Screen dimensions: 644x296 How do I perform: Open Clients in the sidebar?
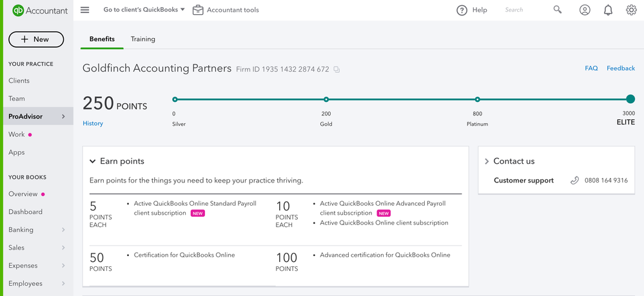coord(19,81)
